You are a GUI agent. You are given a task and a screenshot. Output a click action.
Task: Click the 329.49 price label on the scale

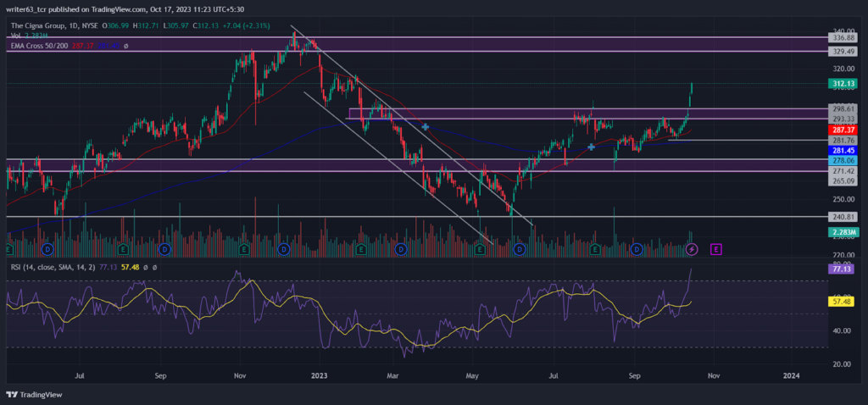(842, 52)
